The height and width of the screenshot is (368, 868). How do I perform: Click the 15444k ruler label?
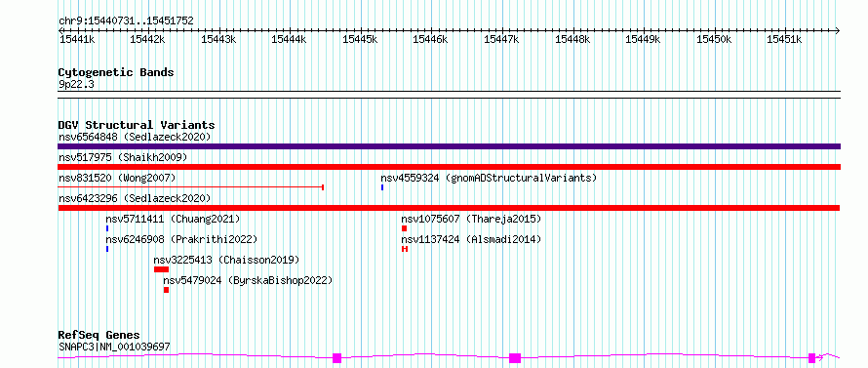(289, 39)
